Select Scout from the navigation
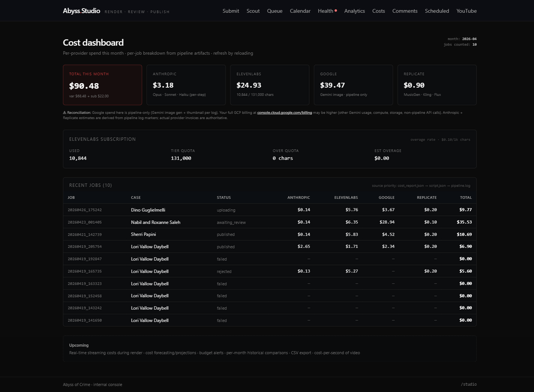Viewport: 534px width, 392px height. pyautogui.click(x=253, y=11)
